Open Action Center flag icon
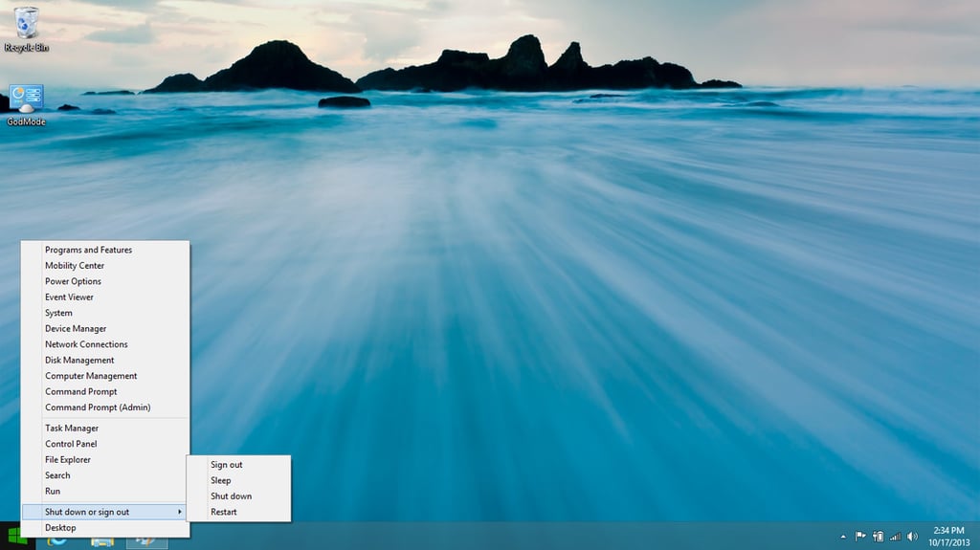Image resolution: width=980 pixels, height=550 pixels. click(860, 537)
